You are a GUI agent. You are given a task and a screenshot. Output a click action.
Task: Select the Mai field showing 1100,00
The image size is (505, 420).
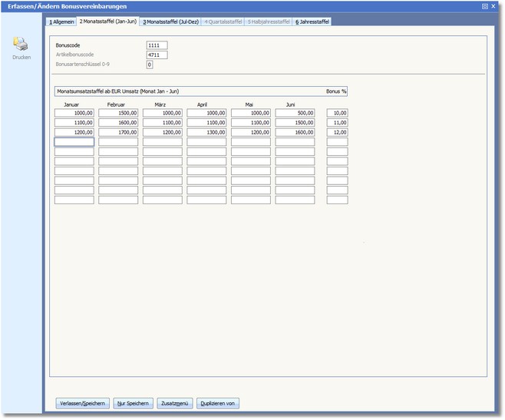(x=251, y=122)
